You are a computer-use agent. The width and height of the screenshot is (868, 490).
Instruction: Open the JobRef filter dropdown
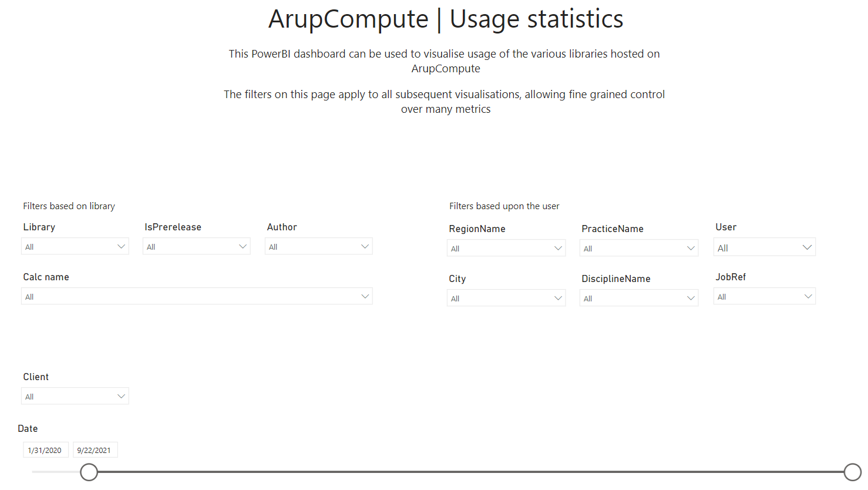[765, 296]
